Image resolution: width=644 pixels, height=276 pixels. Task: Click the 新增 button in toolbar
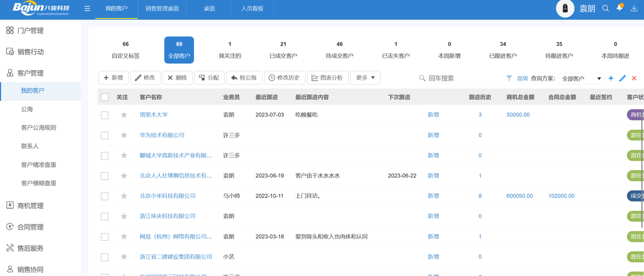[113, 78]
